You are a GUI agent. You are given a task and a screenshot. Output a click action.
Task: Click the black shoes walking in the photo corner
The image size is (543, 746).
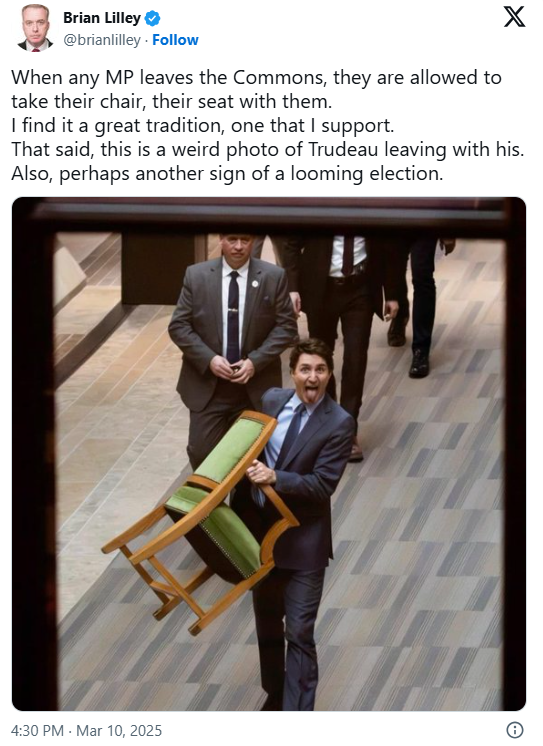pos(410,345)
